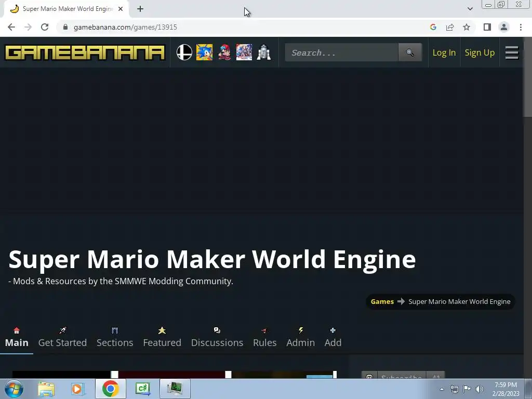Open a new browser tab
The width and height of the screenshot is (532, 399).
coord(140,9)
